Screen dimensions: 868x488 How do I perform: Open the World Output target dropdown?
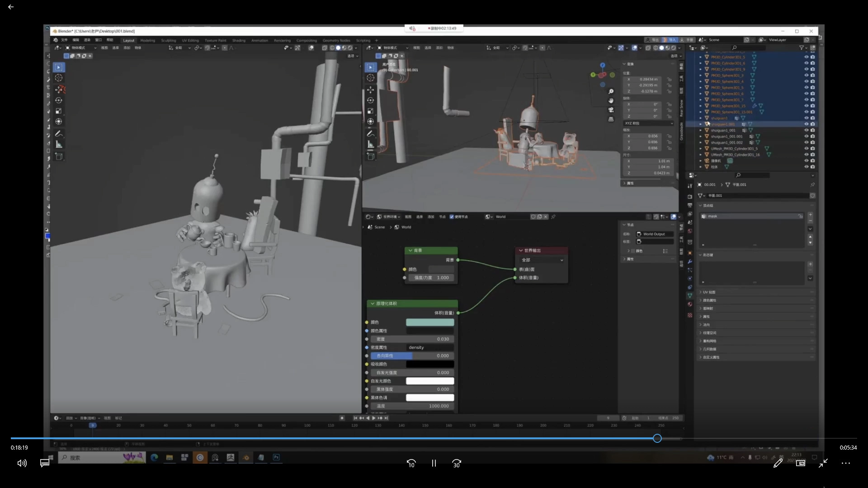(x=542, y=260)
